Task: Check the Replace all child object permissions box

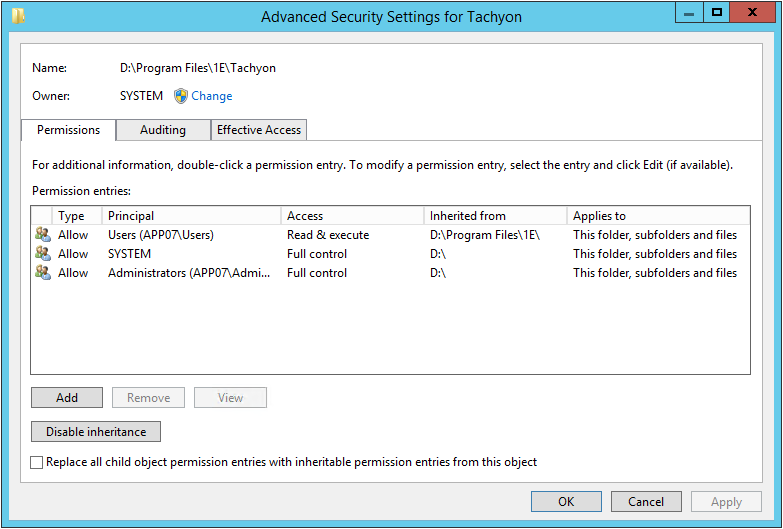Action: pyautogui.click(x=37, y=463)
